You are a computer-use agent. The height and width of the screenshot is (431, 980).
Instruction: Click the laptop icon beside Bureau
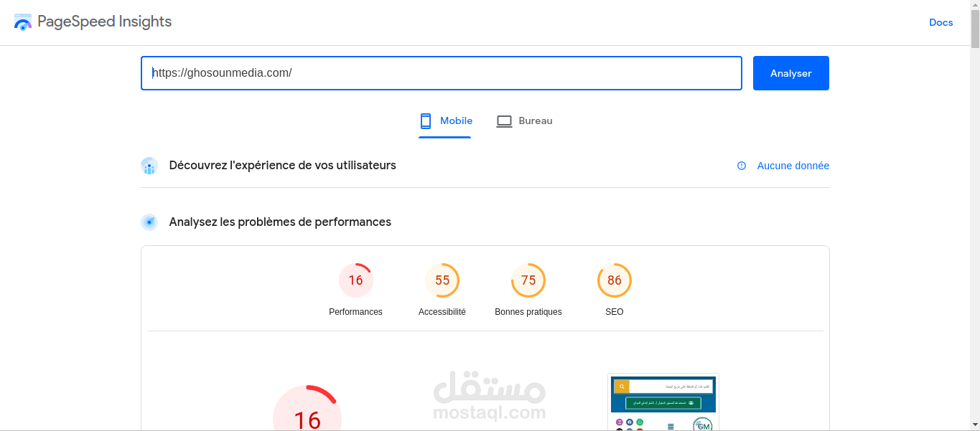(x=504, y=121)
